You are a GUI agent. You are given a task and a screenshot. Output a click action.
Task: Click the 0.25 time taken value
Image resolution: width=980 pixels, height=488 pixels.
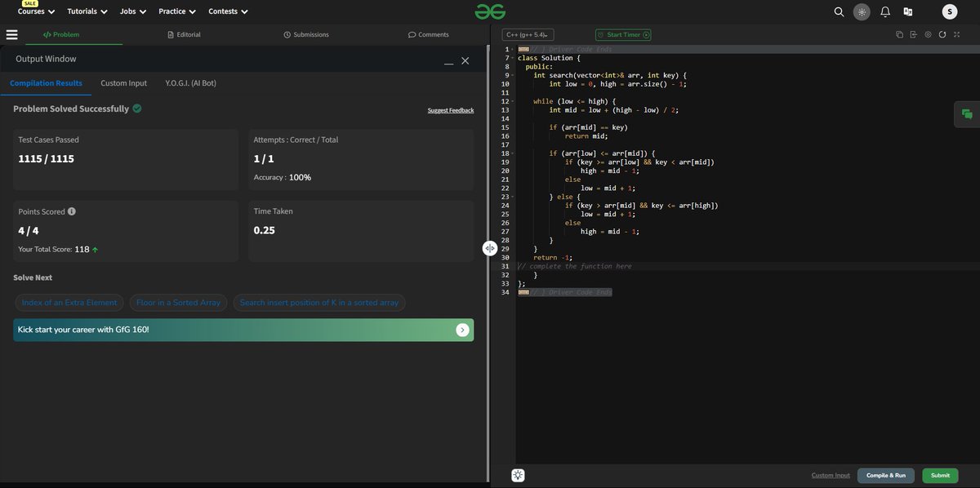(265, 231)
